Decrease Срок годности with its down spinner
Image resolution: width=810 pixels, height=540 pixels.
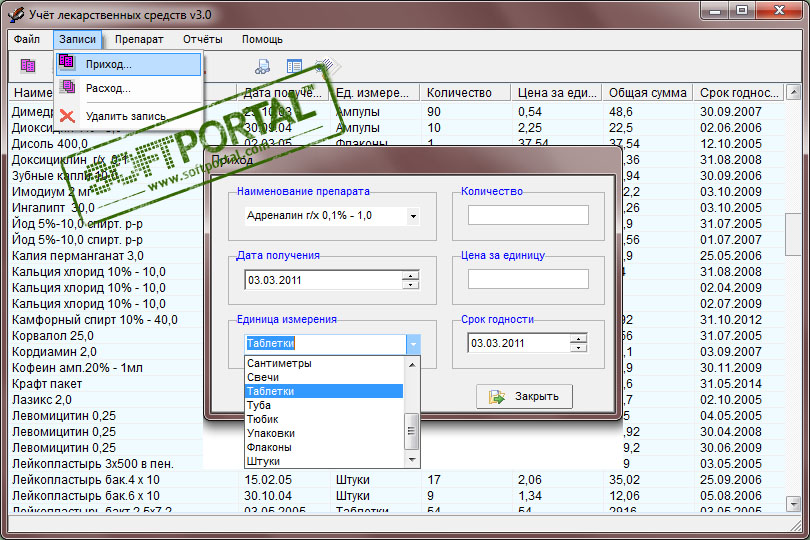[579, 348]
